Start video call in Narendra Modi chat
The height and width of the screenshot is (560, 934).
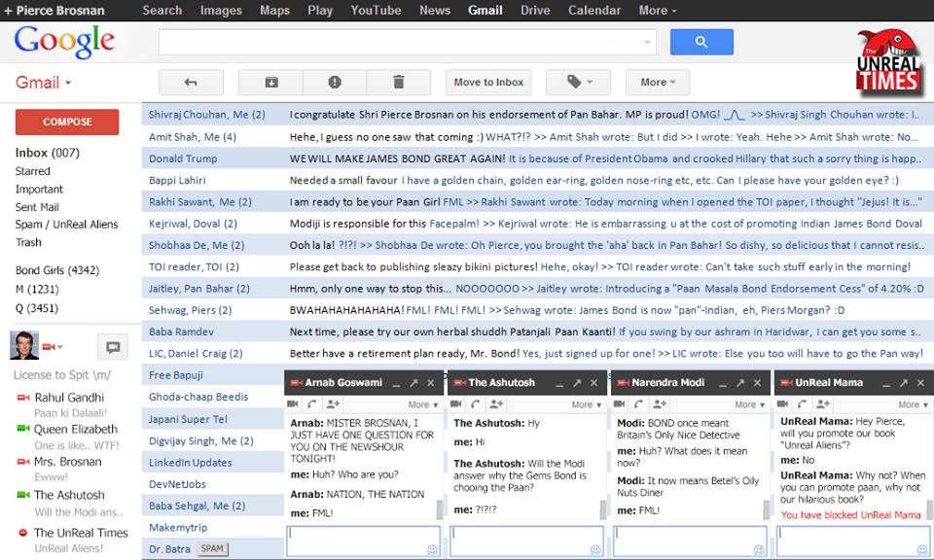pyautogui.click(x=619, y=404)
